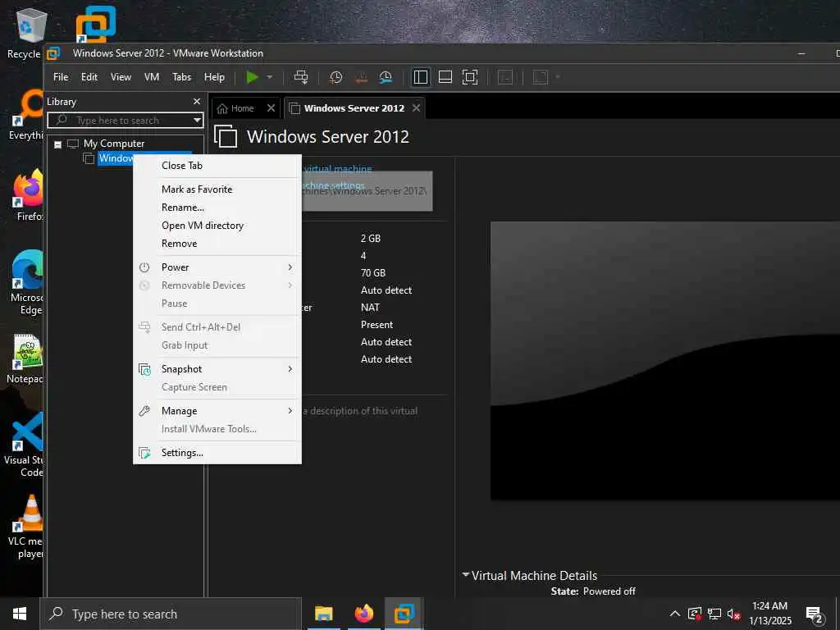Click the Library search field

[125, 121]
